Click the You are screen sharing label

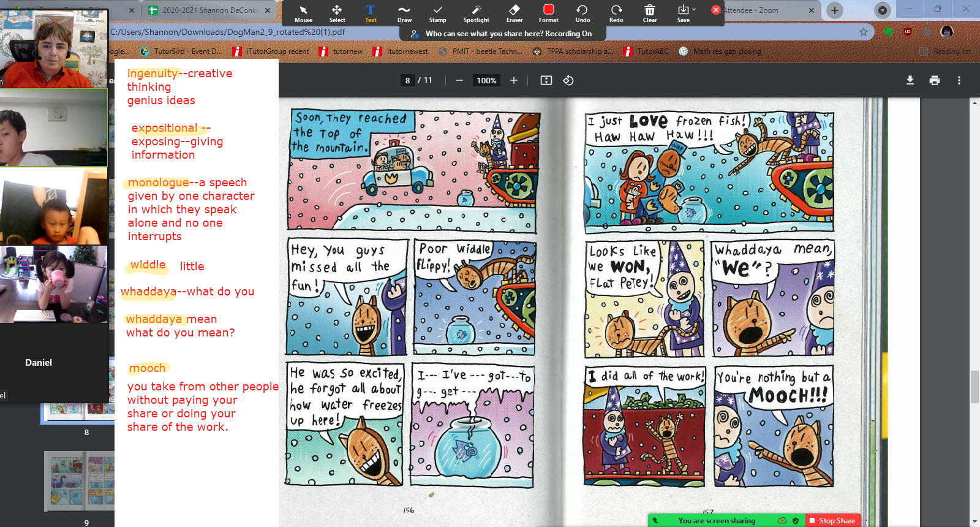(717, 520)
